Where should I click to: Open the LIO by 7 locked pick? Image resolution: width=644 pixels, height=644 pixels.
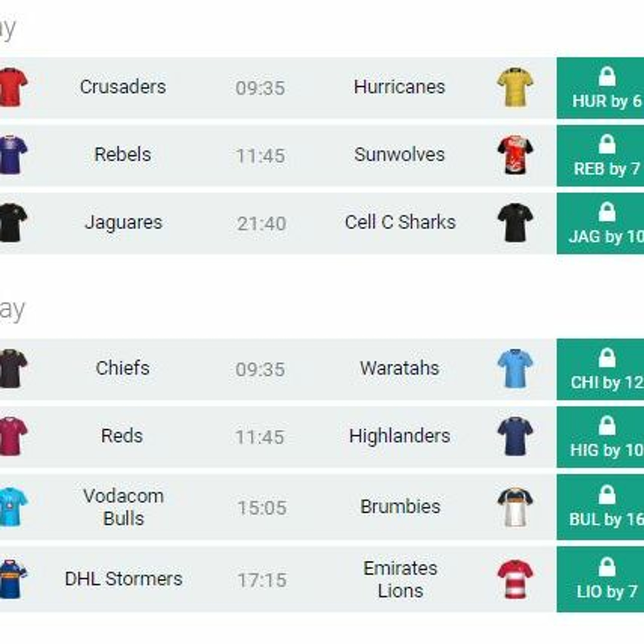[x=603, y=579]
